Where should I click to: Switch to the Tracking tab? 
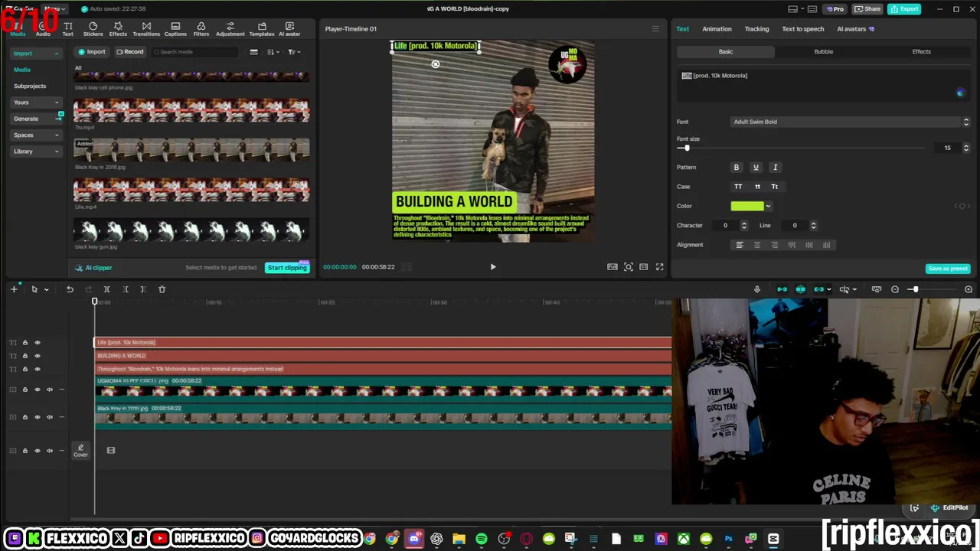(756, 29)
